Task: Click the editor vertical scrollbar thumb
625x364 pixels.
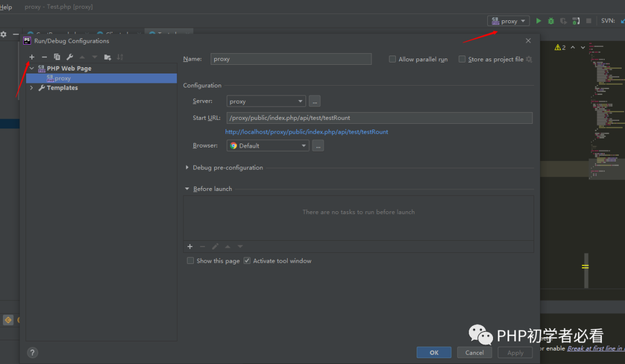Action: pos(586,270)
